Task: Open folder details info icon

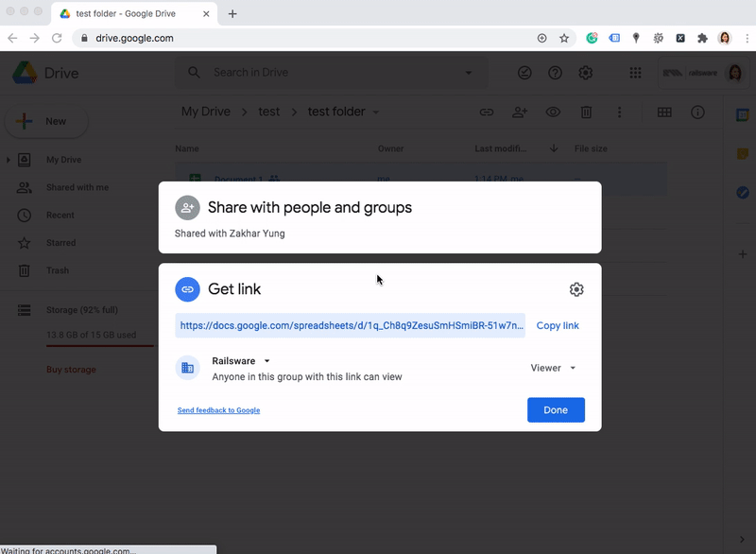Action: pyautogui.click(x=696, y=112)
